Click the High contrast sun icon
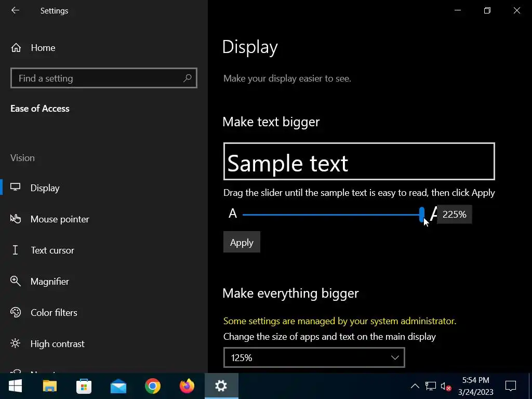Image resolution: width=532 pixels, height=399 pixels. 15,343
